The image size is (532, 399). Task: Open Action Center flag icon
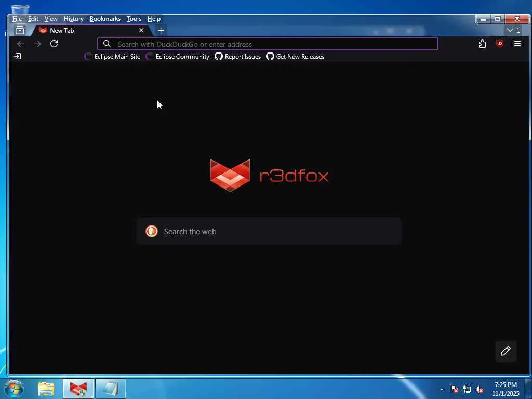click(455, 390)
